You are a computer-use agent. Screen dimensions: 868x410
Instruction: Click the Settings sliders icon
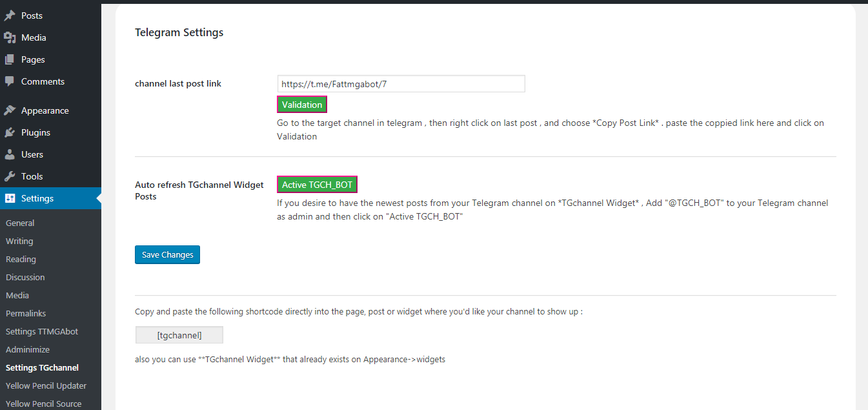pos(10,198)
